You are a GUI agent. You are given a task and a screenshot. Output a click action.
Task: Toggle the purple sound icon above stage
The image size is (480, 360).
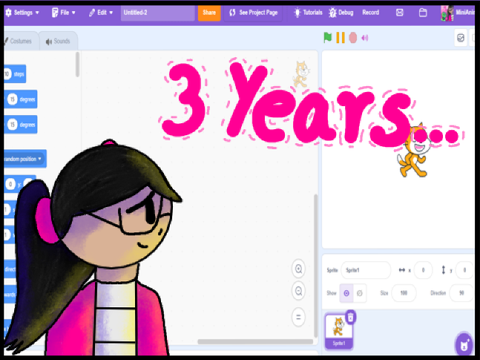click(365, 38)
